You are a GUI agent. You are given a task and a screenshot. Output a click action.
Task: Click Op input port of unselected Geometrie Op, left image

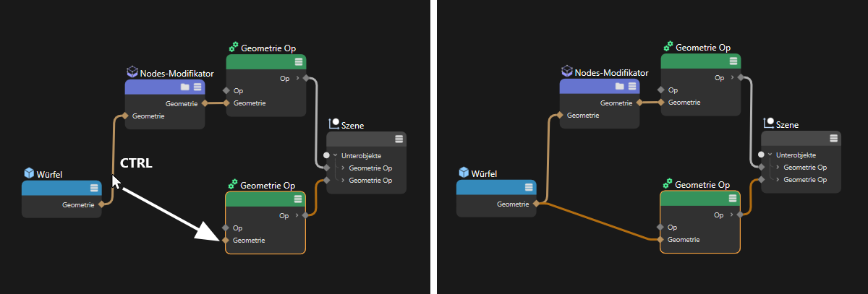point(226,90)
